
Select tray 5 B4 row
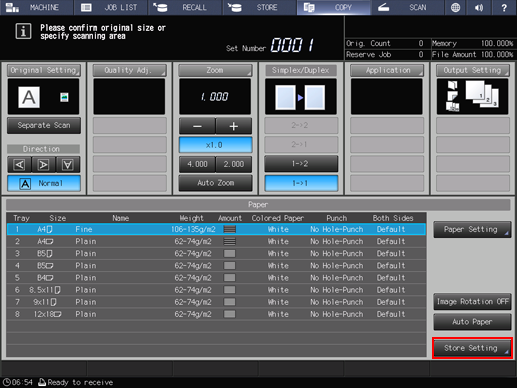pos(216,278)
